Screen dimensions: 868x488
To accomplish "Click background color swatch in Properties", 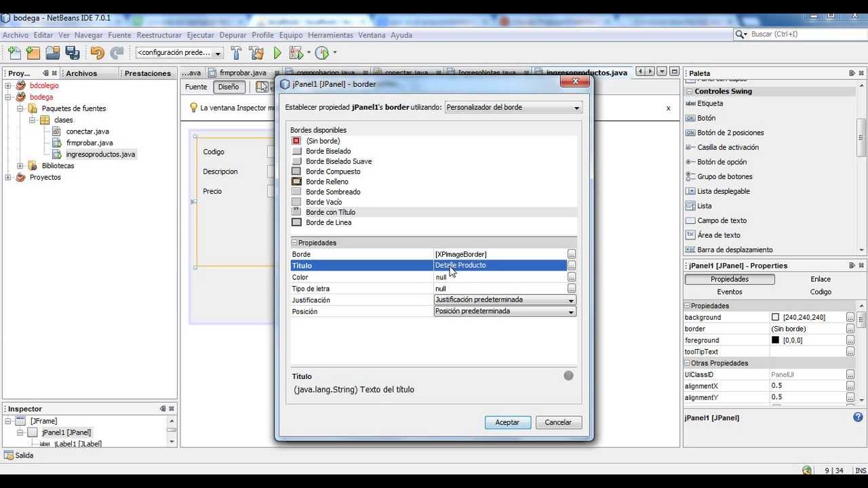I will (x=775, y=317).
